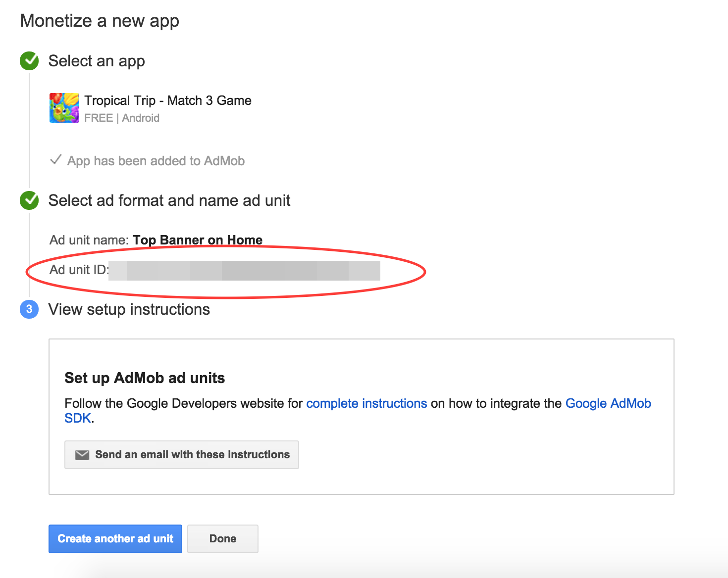Click the Monetize a new app page title

coord(100,21)
